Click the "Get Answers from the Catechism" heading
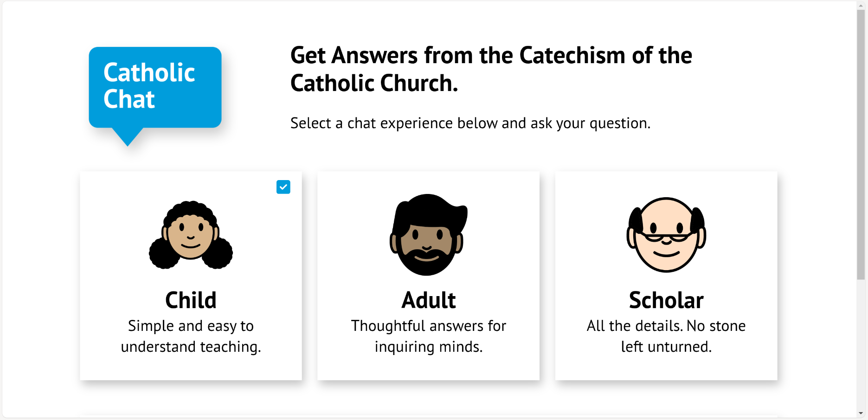 click(x=491, y=56)
